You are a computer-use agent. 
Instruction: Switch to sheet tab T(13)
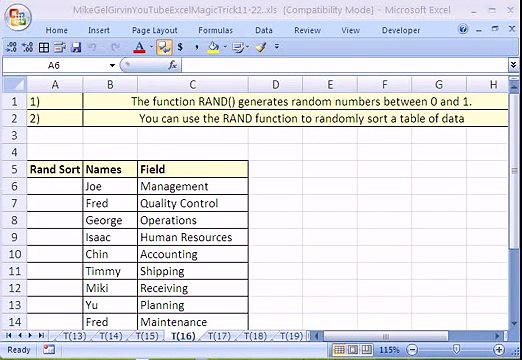[x=74, y=336]
